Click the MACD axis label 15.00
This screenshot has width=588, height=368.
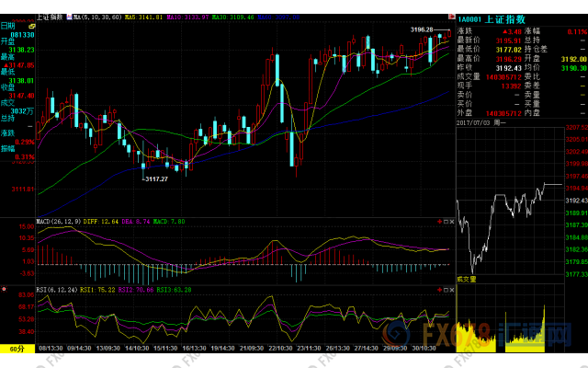[x=27, y=226]
